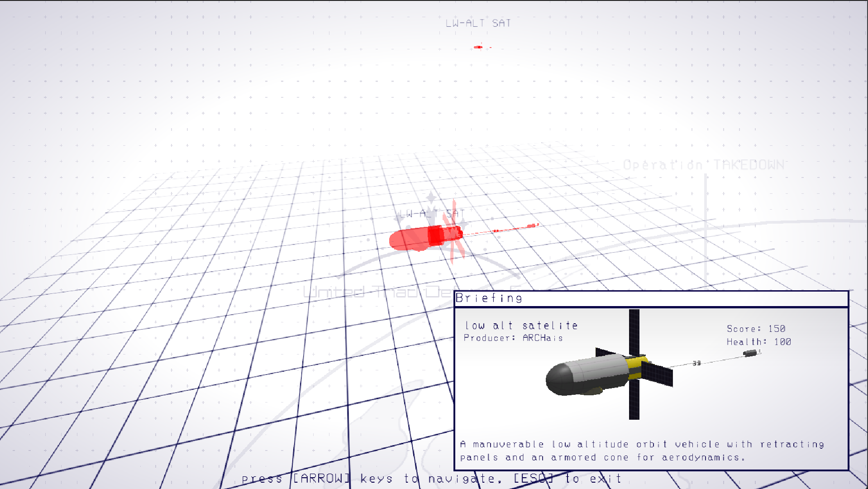The image size is (868, 489).
Task: Click the 'low alt satelite' heading
Action: (521, 326)
